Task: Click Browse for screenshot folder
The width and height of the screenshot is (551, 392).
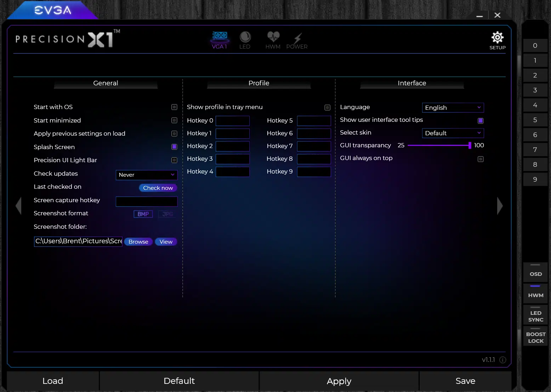Action: tap(138, 242)
